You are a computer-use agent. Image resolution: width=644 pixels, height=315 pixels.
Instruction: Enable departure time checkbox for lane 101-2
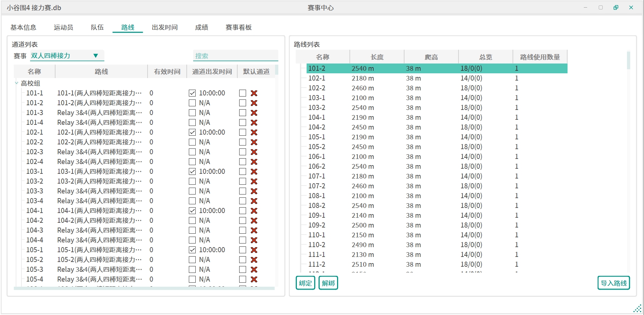pyautogui.click(x=192, y=103)
